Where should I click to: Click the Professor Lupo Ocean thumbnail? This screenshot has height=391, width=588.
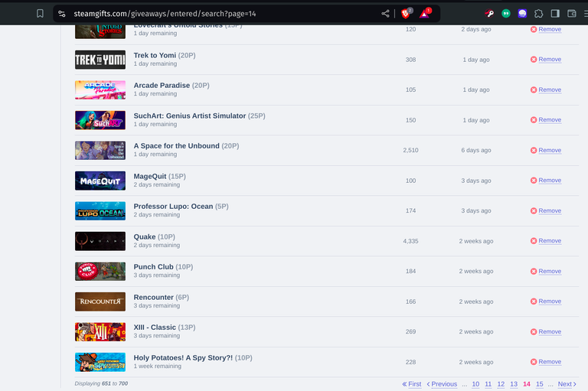(x=100, y=210)
